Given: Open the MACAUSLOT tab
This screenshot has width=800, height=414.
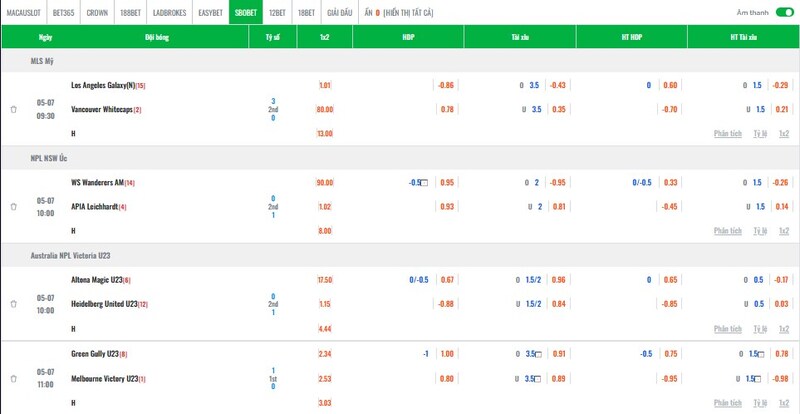Looking at the screenshot, I should pyautogui.click(x=23, y=13).
